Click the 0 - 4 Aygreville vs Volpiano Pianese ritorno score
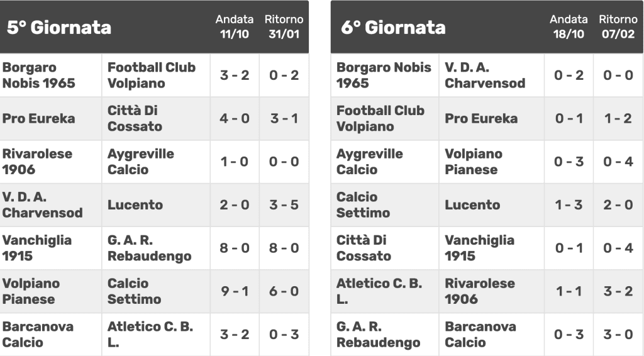This screenshot has width=644, height=356. 618,162
